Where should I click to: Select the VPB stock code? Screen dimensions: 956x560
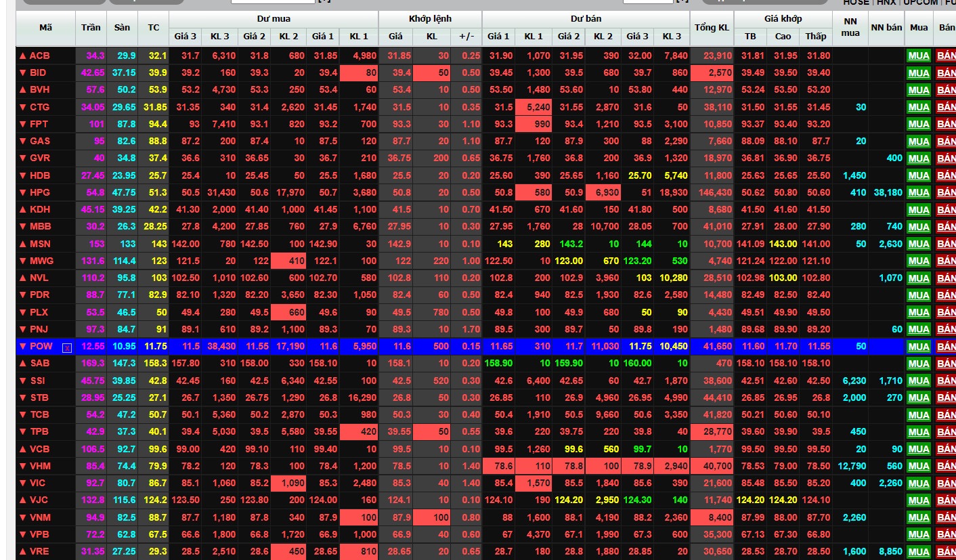tap(40, 534)
